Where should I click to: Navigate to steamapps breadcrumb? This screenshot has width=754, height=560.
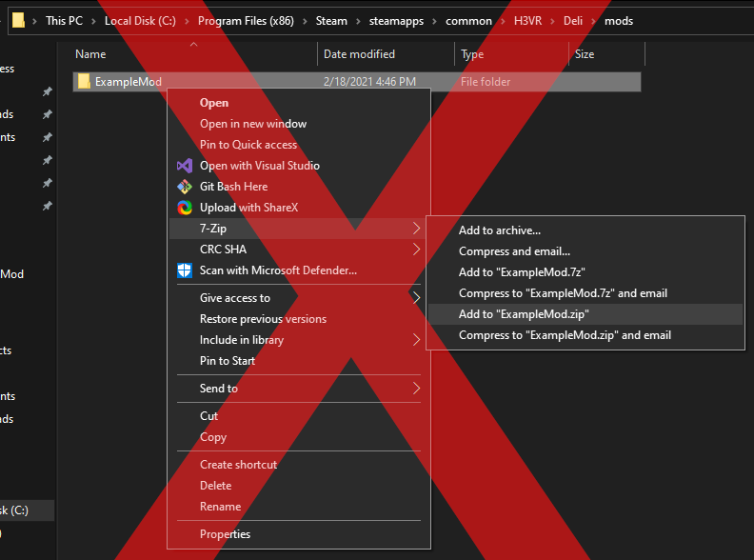[x=396, y=21]
